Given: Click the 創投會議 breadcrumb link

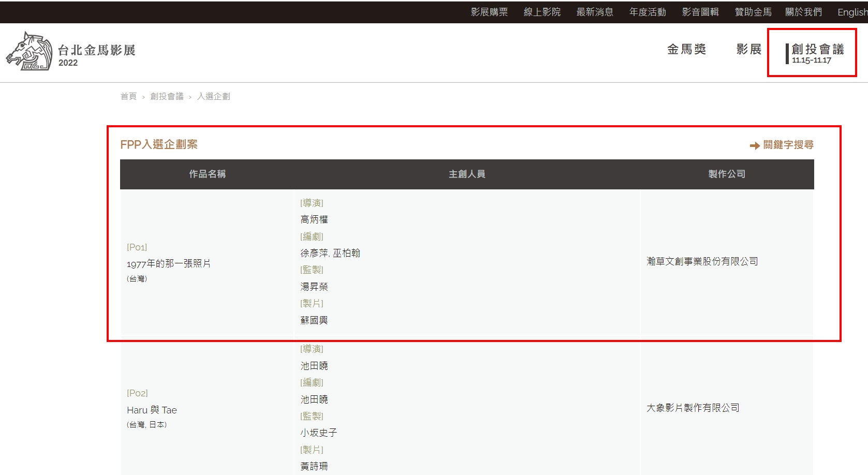Looking at the screenshot, I should pos(167,96).
